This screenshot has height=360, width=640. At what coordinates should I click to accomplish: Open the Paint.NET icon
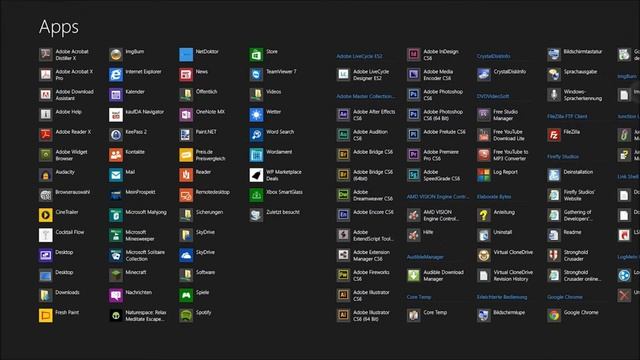(186, 135)
